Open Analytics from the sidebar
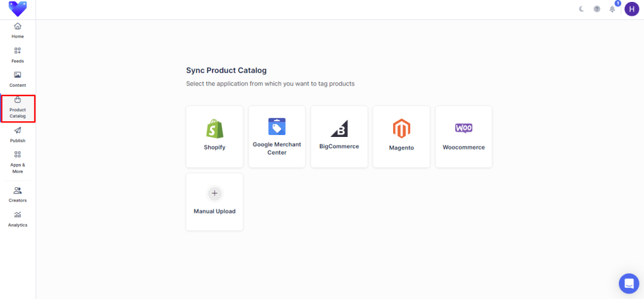 (18, 219)
